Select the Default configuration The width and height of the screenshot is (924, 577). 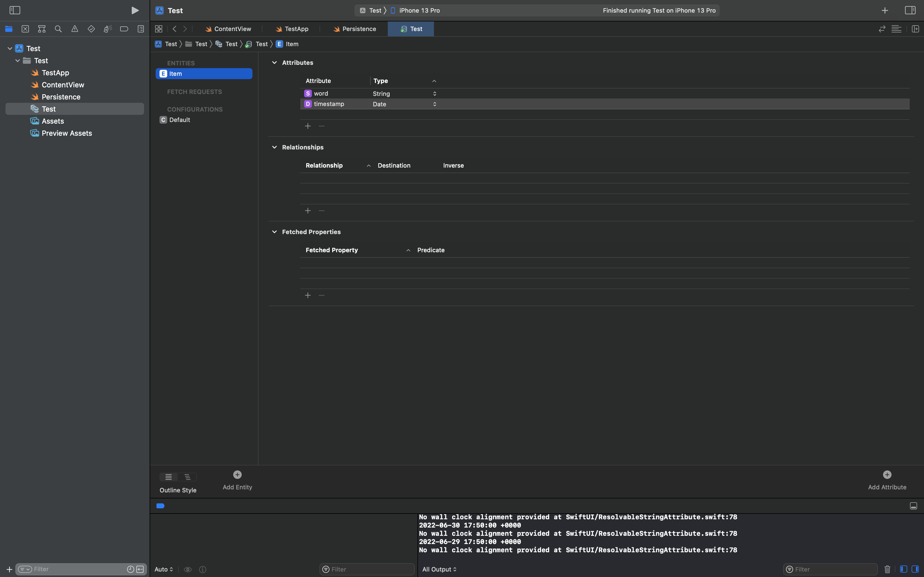180,120
